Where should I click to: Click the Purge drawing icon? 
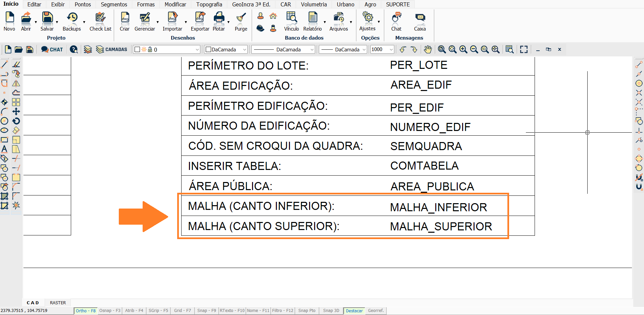tap(241, 21)
